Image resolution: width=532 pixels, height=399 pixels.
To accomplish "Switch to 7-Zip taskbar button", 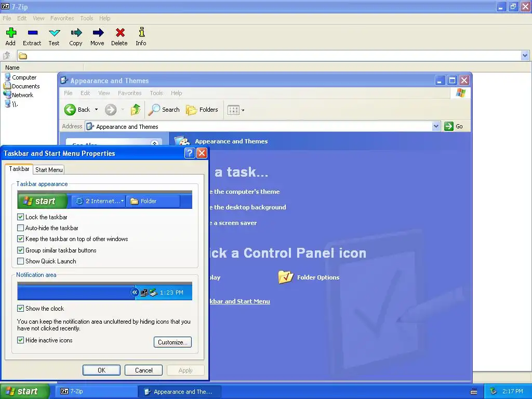I will (x=96, y=392).
